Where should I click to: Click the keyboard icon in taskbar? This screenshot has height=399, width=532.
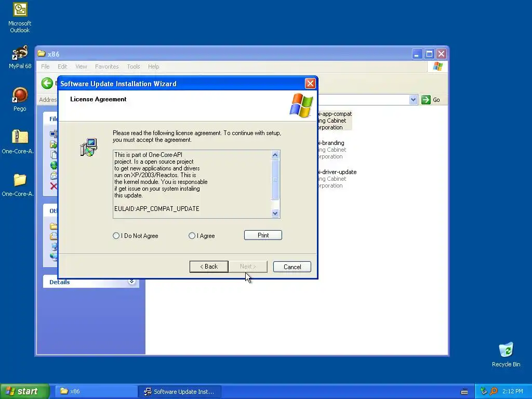click(x=464, y=392)
